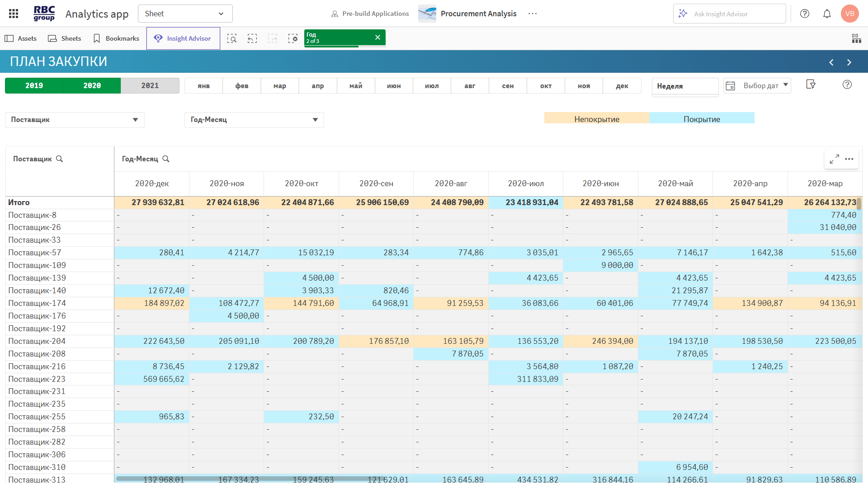Open the selections tool grid icon
Screen dimensions: 868x488
856,38
